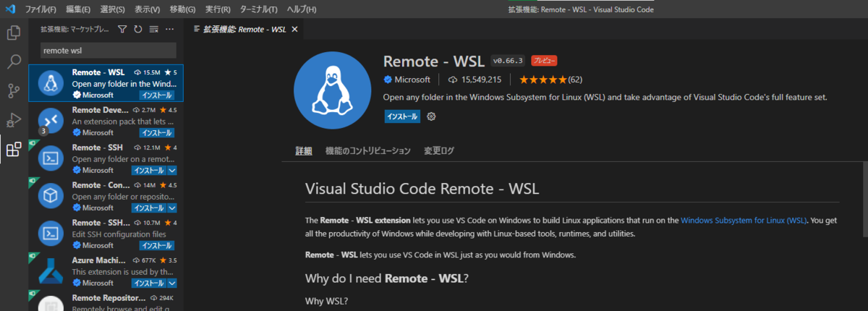
Task: Install Remote - WSL from details page
Action: tap(401, 116)
